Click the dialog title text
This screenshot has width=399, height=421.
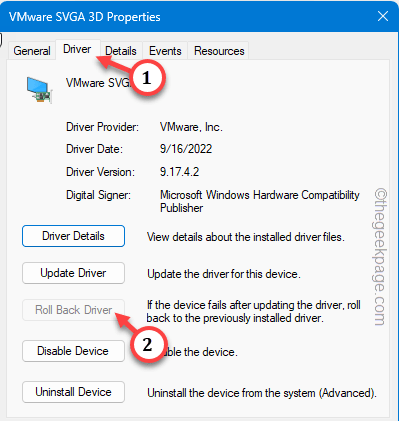(x=85, y=17)
